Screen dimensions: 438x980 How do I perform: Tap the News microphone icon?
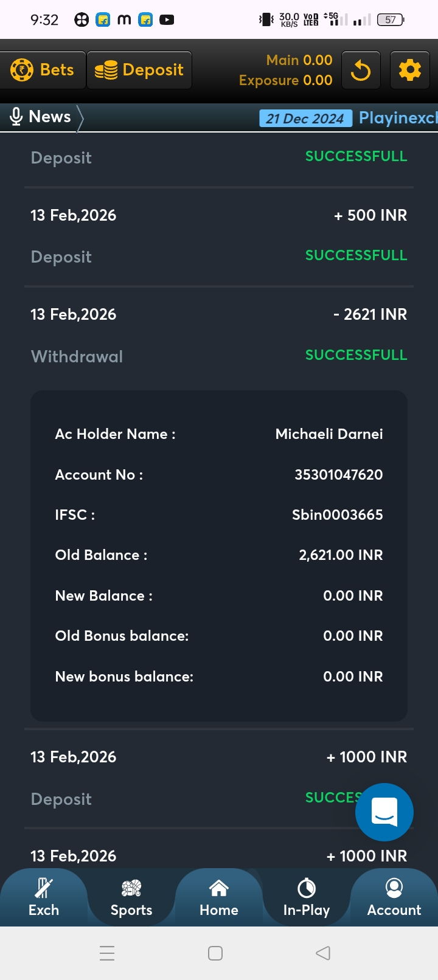click(x=17, y=117)
